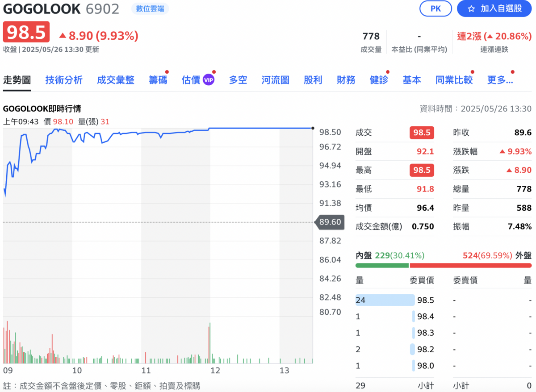Switch to the 同業比較 peer comparison tab
The image size is (536, 392).
tap(453, 79)
